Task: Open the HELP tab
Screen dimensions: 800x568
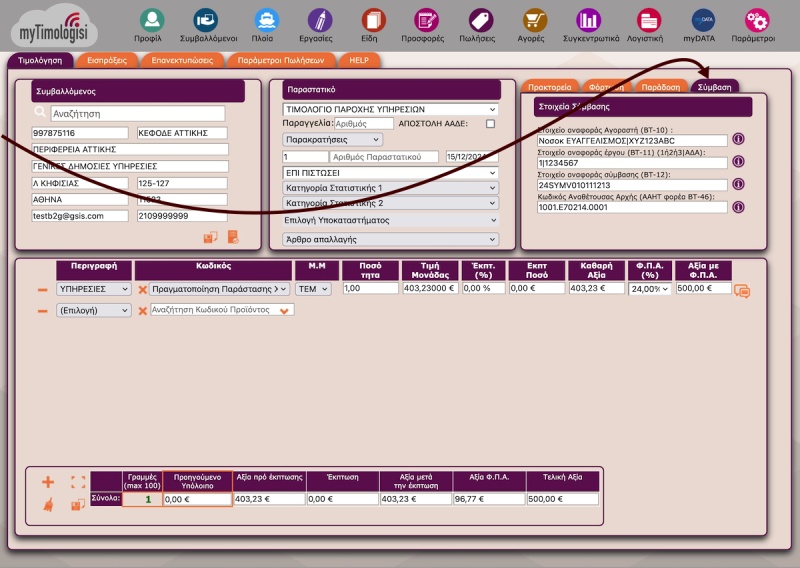Action: (x=359, y=60)
